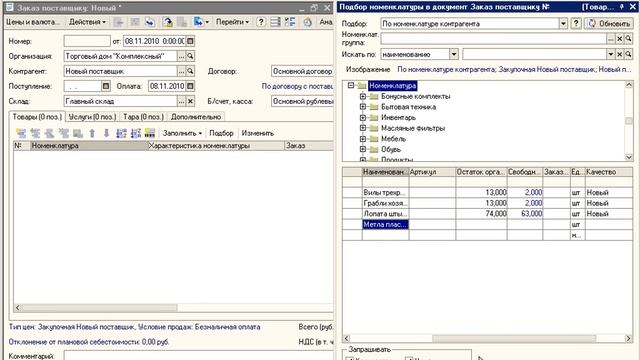Expand Инвентарь folder

pos(362,118)
